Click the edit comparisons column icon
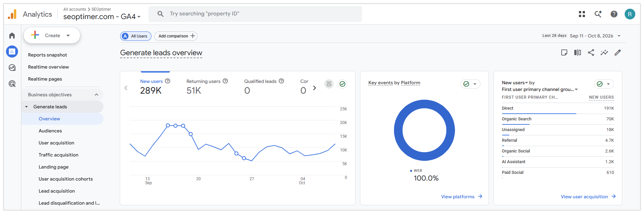644x214 pixels. click(578, 52)
